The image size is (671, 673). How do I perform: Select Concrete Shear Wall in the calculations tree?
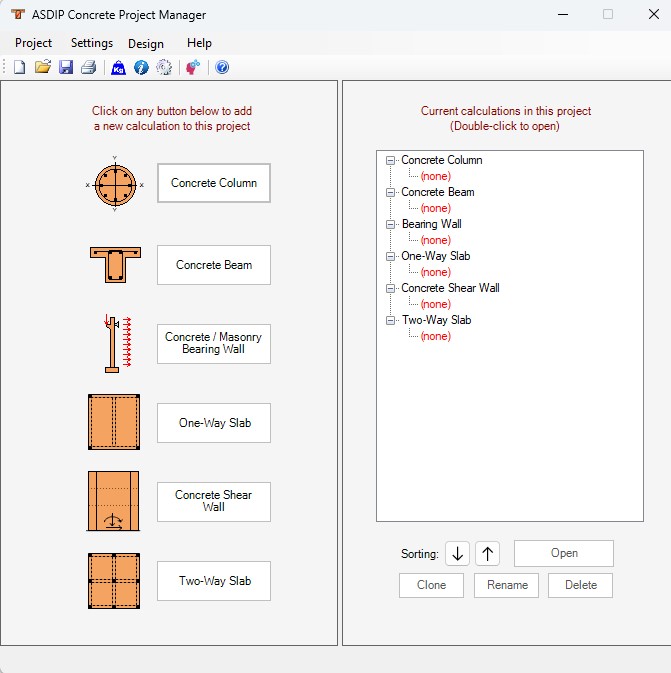(x=450, y=288)
